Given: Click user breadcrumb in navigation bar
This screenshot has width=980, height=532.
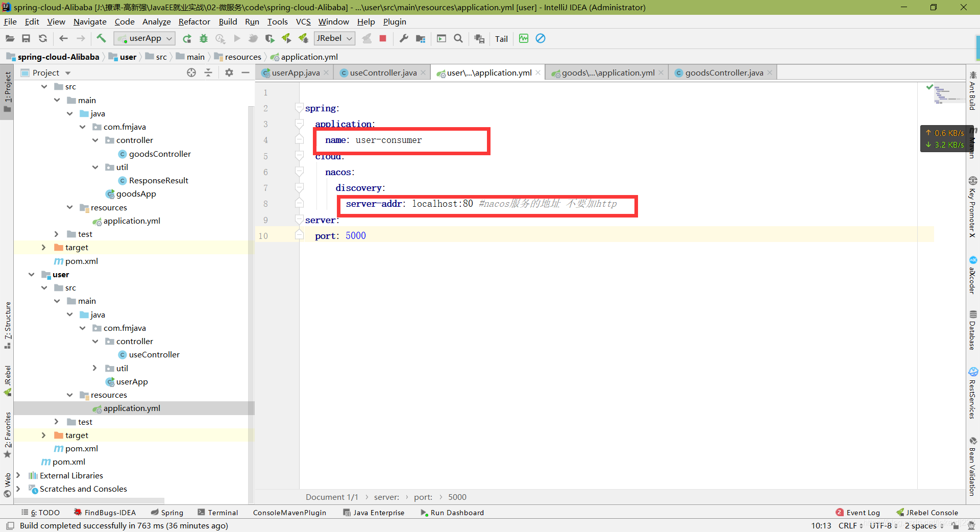Looking at the screenshot, I should pyautogui.click(x=122, y=57).
